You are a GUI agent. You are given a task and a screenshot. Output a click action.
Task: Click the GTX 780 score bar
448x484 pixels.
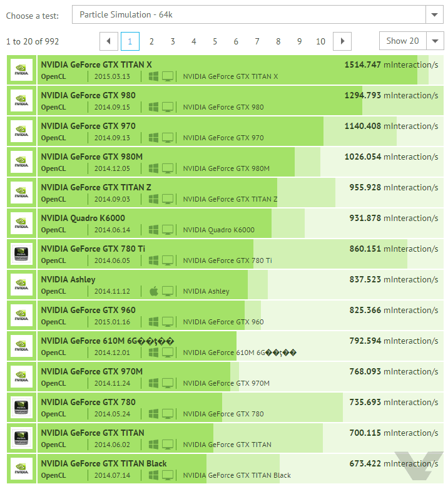tap(282, 408)
